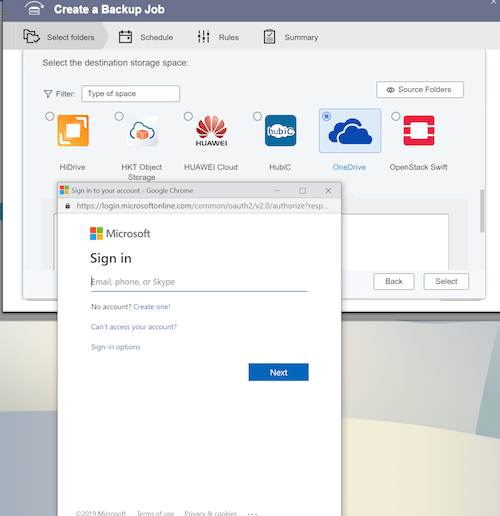Enable the OpenStack Swift radio button
This screenshot has height=516, width=500.
click(x=396, y=116)
